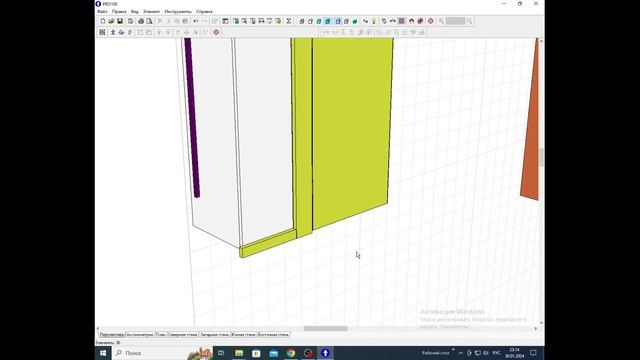640x360 pixels.
Task: Click the Print icon in toolbar
Action: [141, 21]
